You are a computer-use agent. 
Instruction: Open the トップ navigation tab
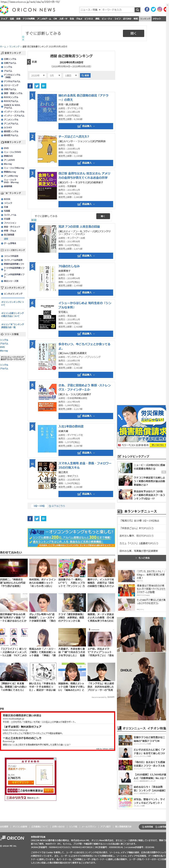tap(4, 19)
